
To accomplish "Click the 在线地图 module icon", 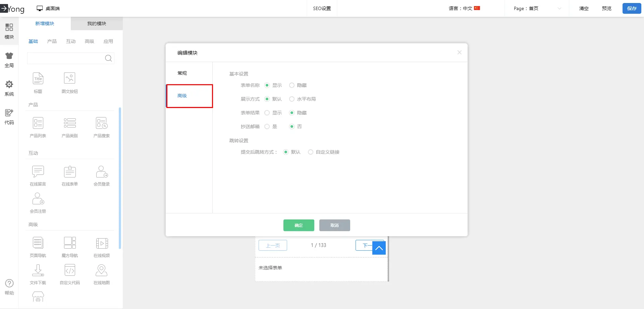I will pos(101,270).
